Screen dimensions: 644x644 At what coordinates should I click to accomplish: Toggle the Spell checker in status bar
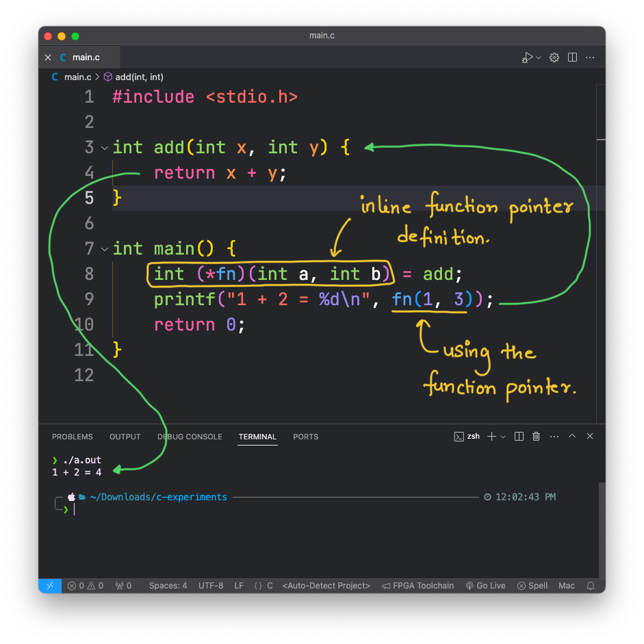532,586
